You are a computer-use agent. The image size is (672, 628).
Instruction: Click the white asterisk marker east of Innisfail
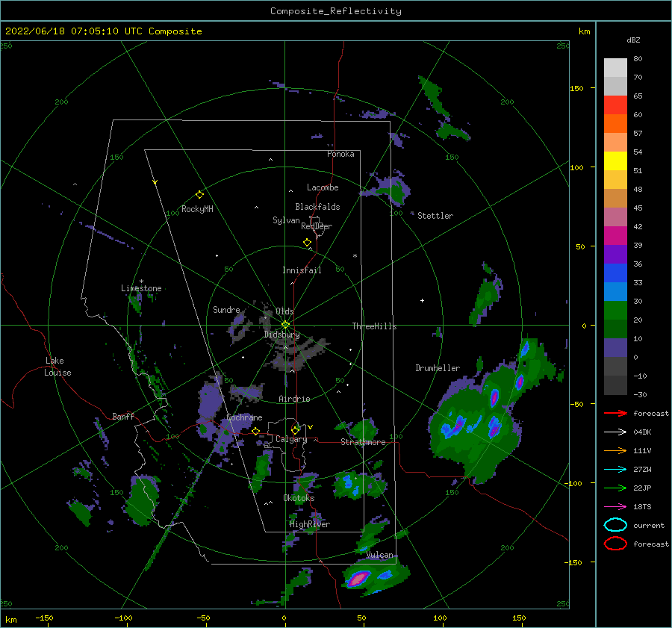tap(355, 256)
